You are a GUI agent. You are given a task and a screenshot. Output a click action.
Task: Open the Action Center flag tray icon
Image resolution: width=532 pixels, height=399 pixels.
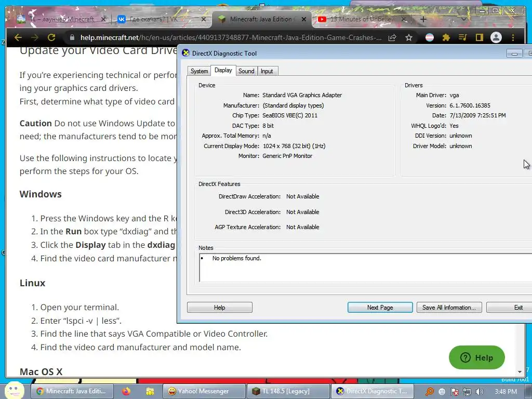[454, 392]
